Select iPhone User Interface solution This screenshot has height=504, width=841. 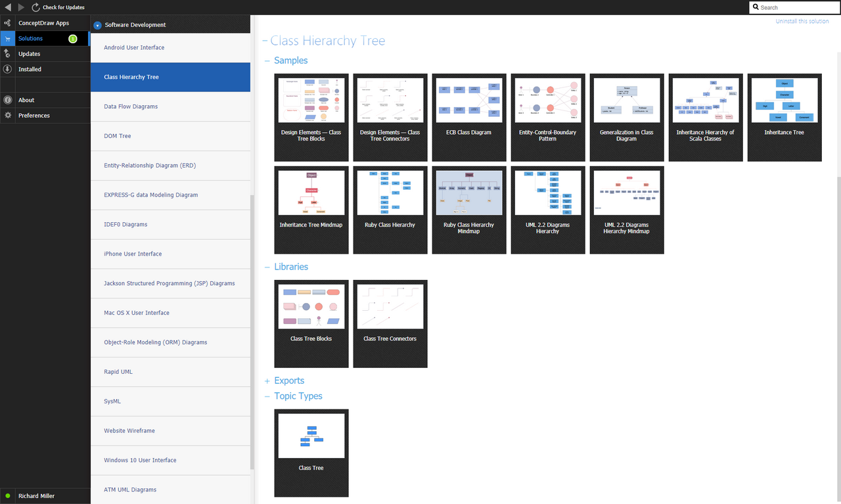click(170, 254)
